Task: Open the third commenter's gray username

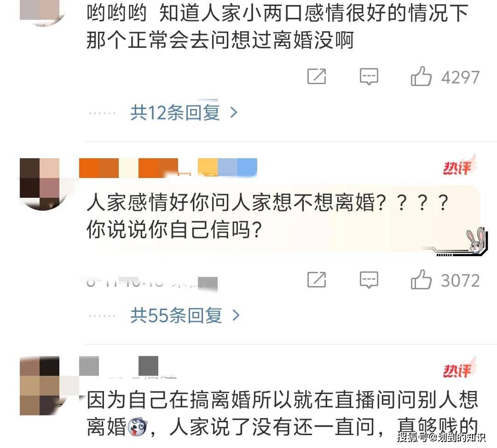Action: (119, 366)
